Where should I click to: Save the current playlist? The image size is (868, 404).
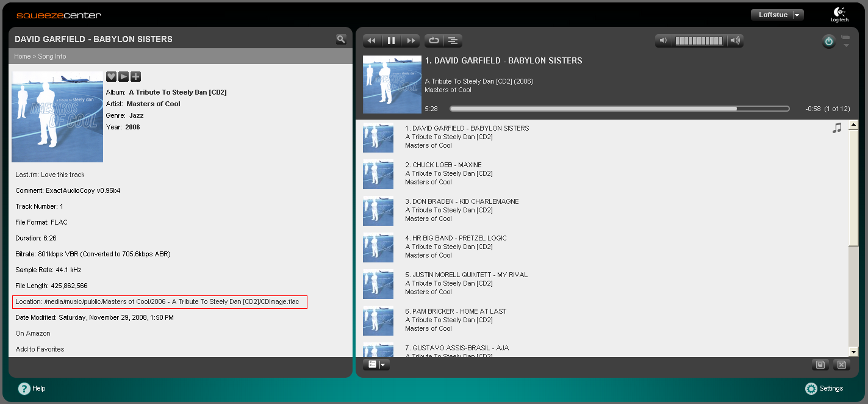[x=820, y=364]
